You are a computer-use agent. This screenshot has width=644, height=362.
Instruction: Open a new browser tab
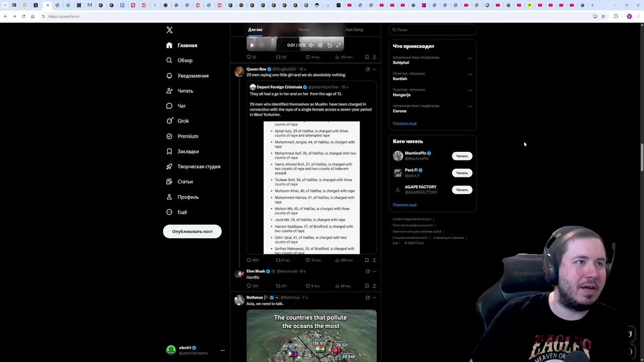(592, 5)
